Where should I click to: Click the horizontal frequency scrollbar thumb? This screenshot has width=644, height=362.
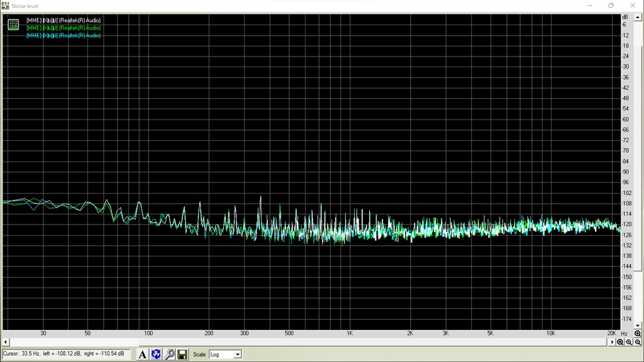click(74, 342)
